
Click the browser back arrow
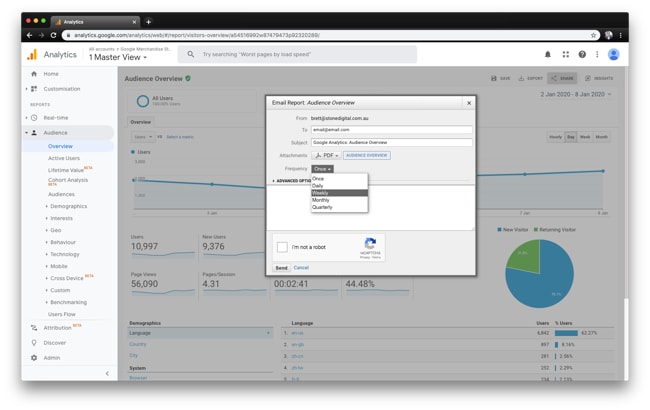[x=29, y=35]
